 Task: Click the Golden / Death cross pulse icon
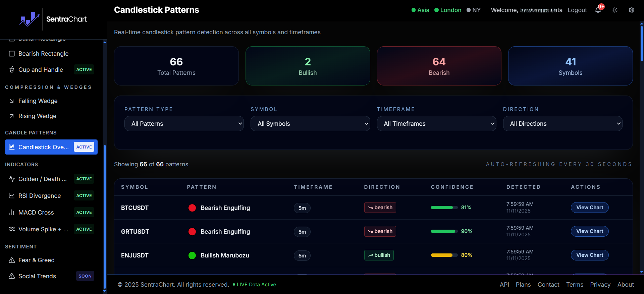click(12, 179)
